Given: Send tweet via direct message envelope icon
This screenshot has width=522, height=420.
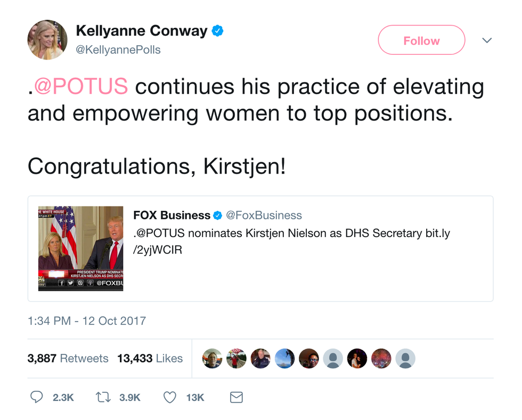Looking at the screenshot, I should (236, 397).
